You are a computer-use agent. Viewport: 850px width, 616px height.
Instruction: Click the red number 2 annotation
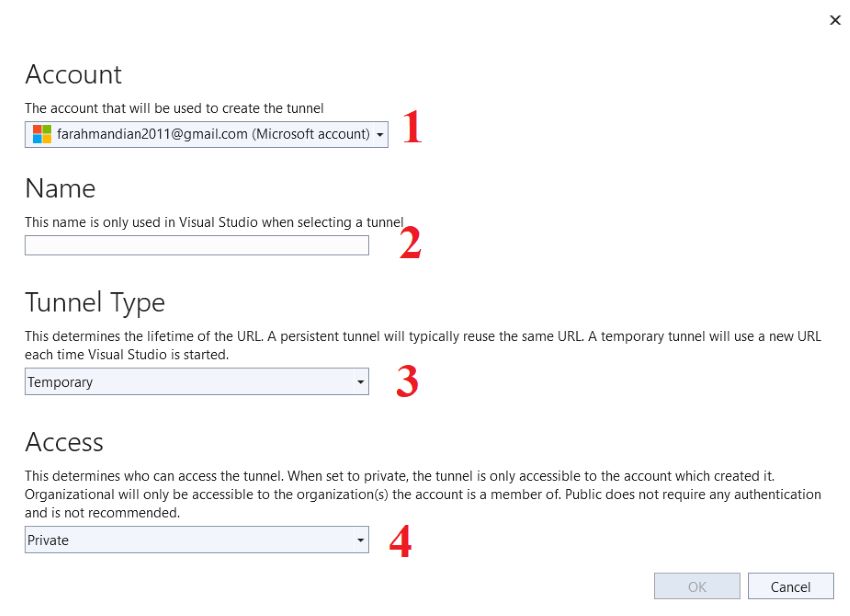[410, 242]
